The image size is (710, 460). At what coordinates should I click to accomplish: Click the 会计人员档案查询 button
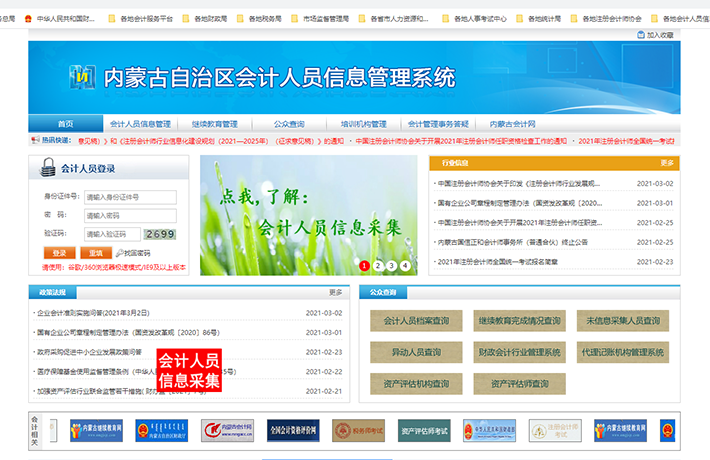[x=416, y=321]
